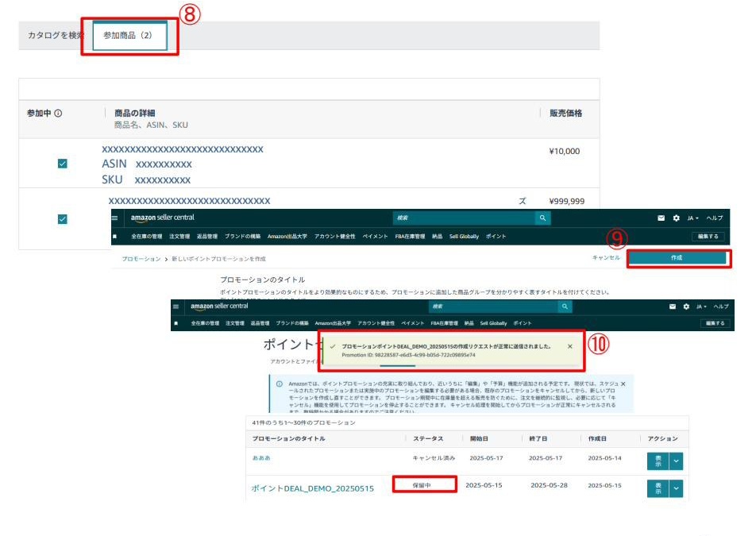Click プロモーション breadcrumb link
Viewport: 756px width, 536px height.
(141, 259)
